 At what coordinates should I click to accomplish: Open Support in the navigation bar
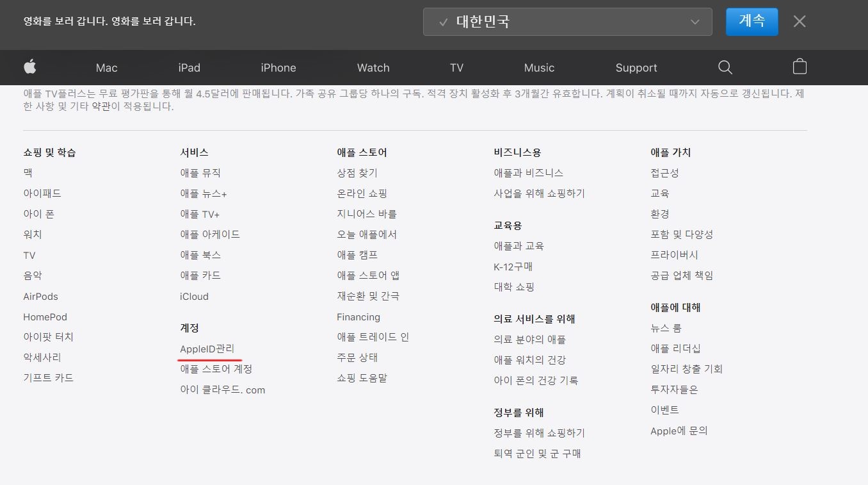636,68
